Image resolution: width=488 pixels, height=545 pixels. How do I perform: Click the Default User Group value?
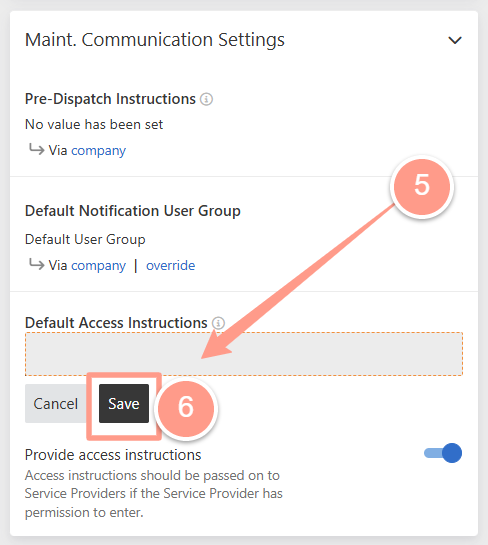(x=85, y=239)
